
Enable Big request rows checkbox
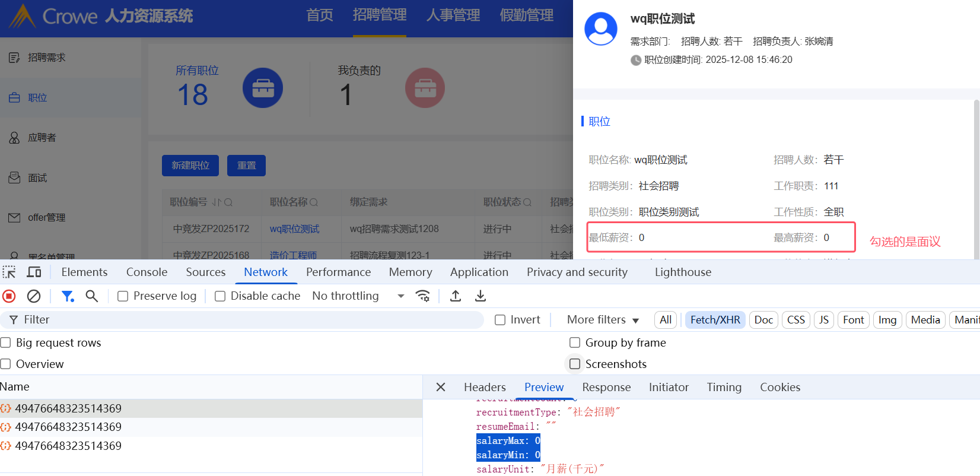[x=6, y=342]
